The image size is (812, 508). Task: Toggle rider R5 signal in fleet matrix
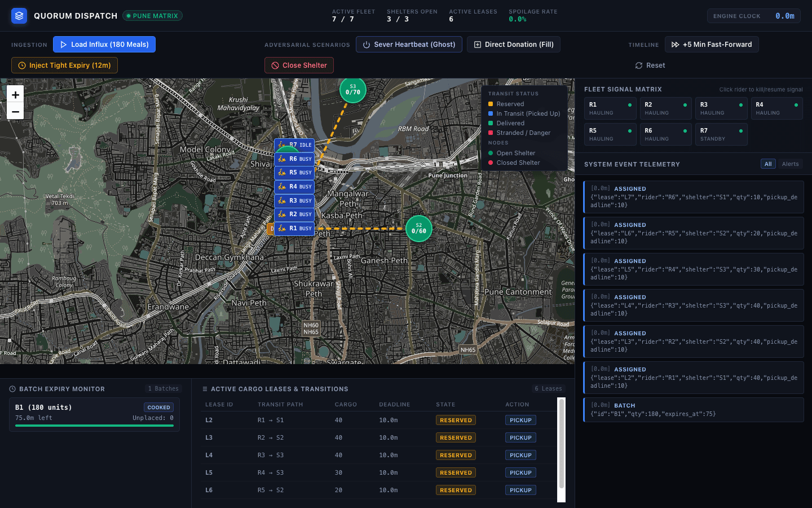(x=610, y=134)
